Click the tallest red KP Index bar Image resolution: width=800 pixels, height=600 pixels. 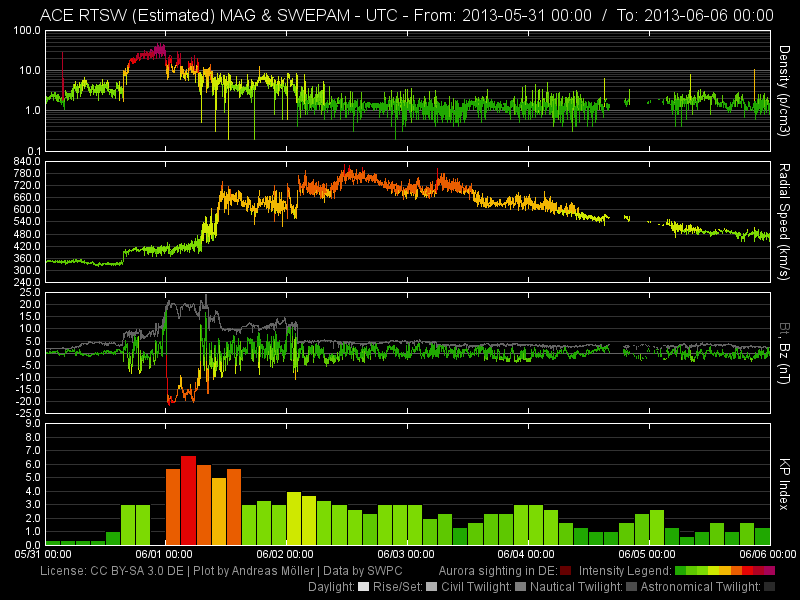(x=188, y=499)
